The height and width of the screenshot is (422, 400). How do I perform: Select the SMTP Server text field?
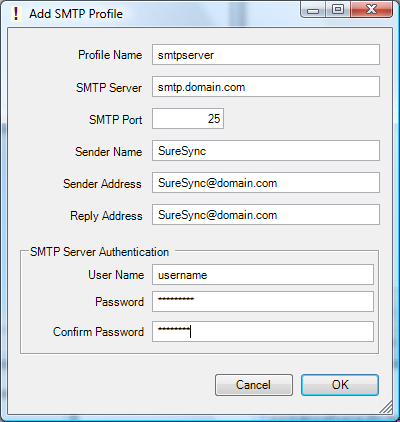click(266, 87)
